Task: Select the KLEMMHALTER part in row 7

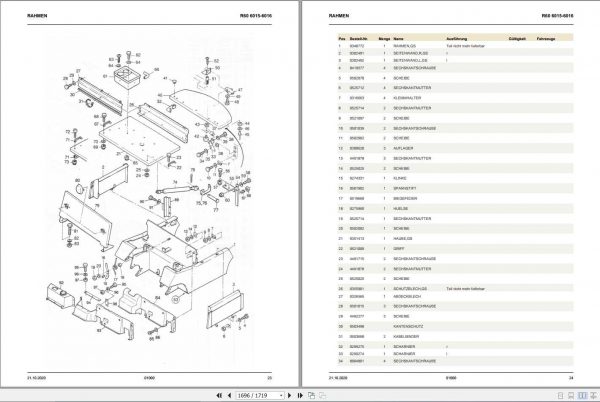Action: (407, 98)
